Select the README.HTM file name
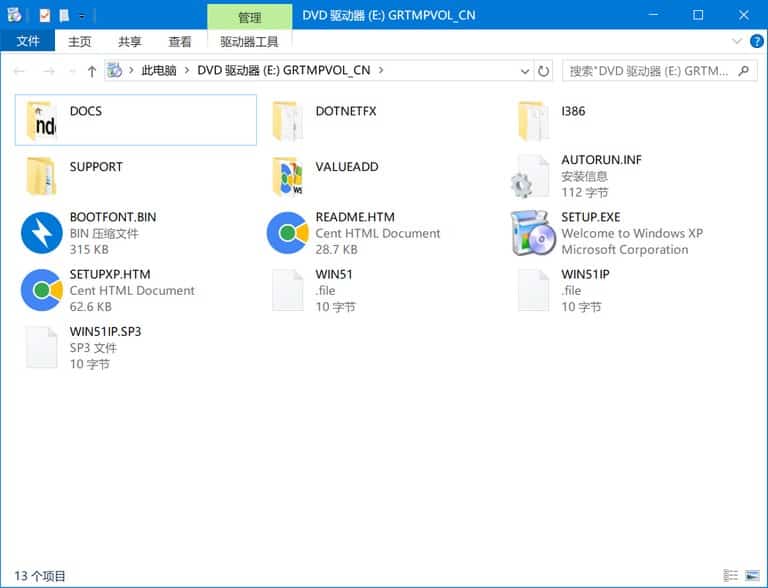768x588 pixels. pos(355,217)
